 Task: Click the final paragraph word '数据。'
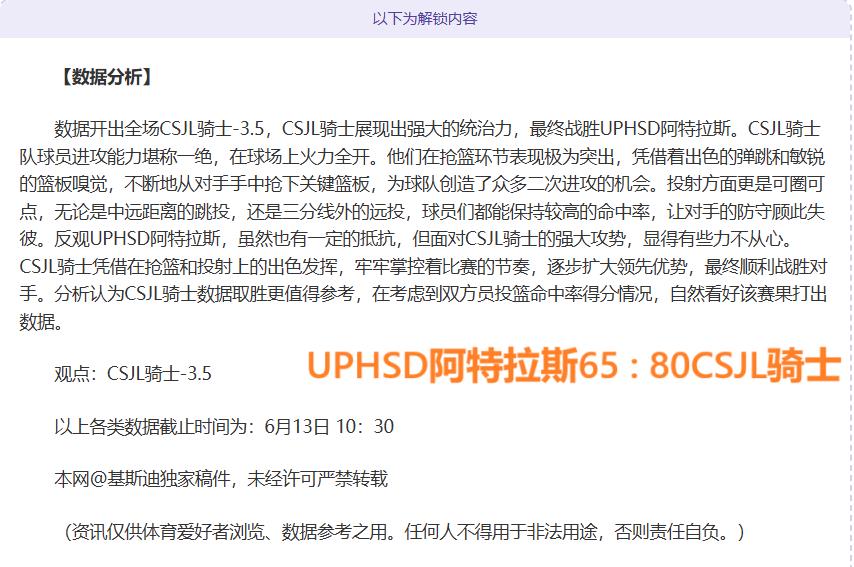[41, 322]
